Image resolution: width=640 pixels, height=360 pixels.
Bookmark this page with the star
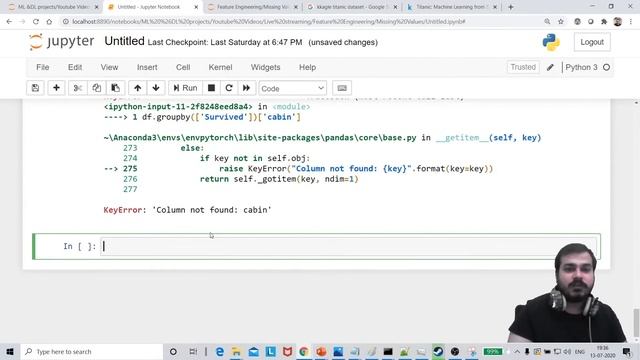coord(561,22)
